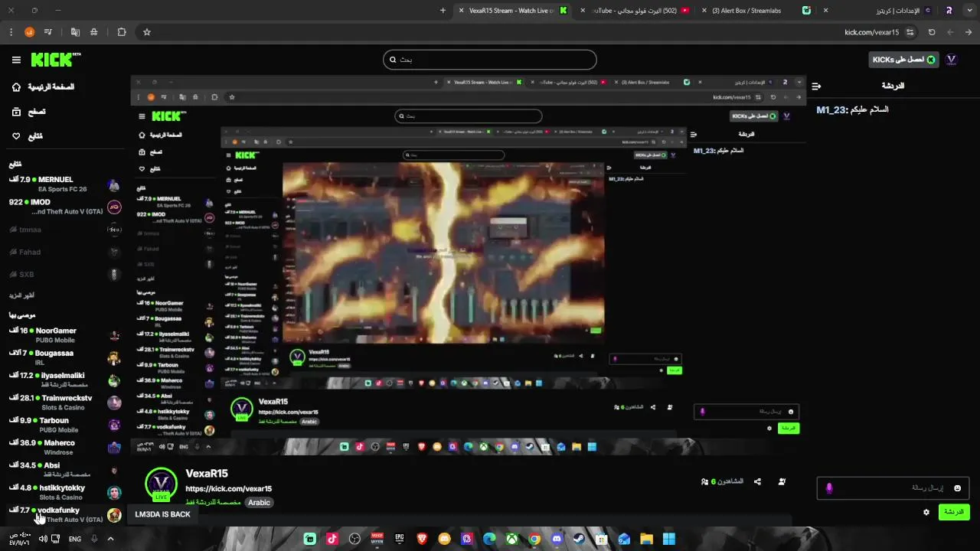Switch to Alert Box / Streamlabs tab
The height and width of the screenshot is (551, 980).
click(758, 11)
